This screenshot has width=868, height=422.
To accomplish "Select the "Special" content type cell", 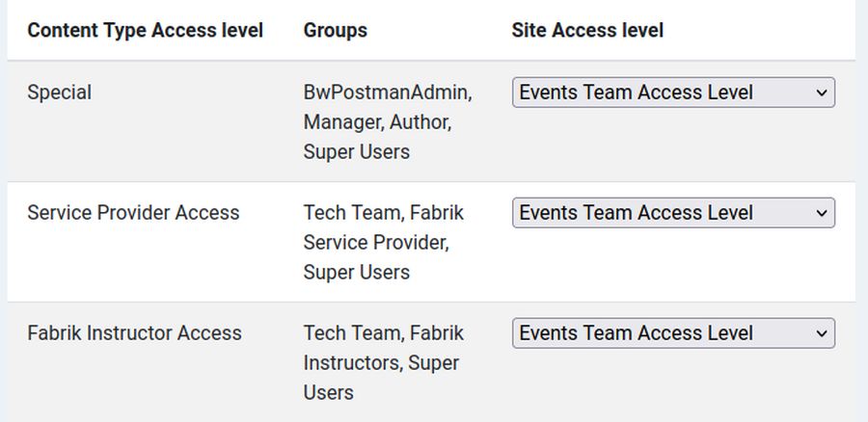I will [x=60, y=92].
